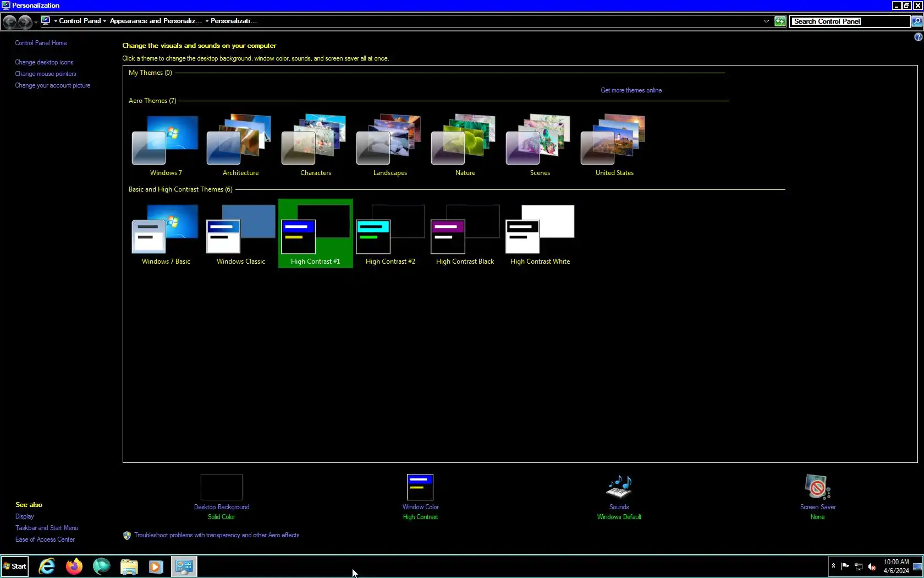Image resolution: width=924 pixels, height=578 pixels.
Task: Click the network tray icon
Action: click(859, 566)
